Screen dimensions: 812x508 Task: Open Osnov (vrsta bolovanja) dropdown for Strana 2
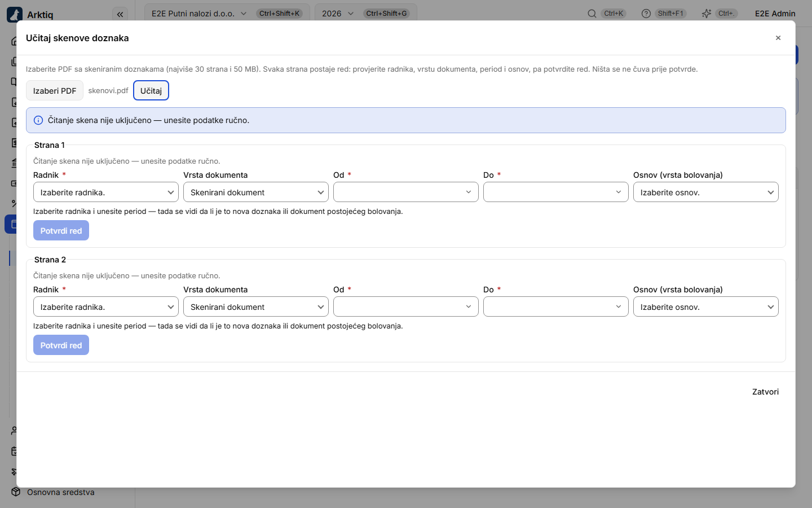click(706, 306)
